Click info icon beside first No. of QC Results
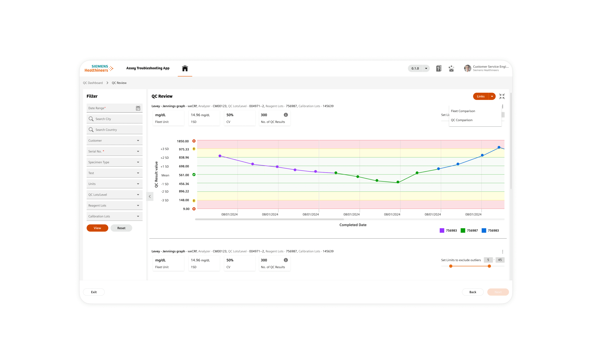The width and height of the screenshot is (592, 364). coord(286,115)
